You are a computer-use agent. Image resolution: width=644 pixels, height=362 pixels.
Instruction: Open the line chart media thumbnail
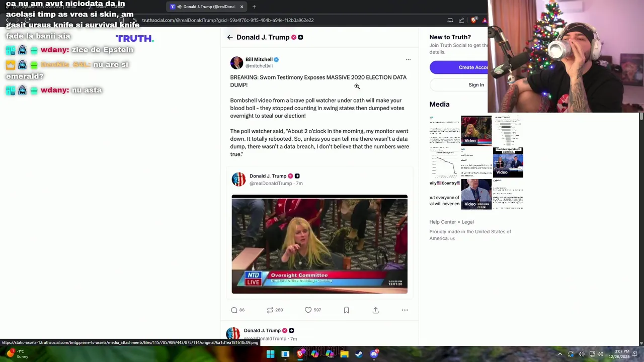pyautogui.click(x=445, y=162)
